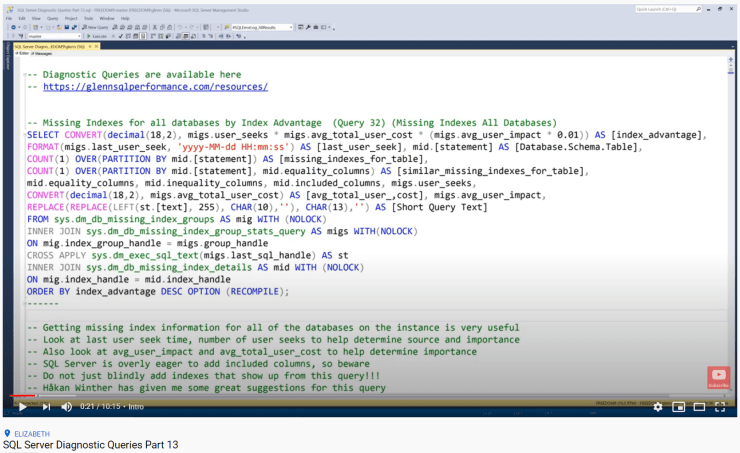Open the SQLErrorLog_AllResults find combo box
Image resolution: width=740 pixels, height=453 pixels.
pyautogui.click(x=262, y=27)
